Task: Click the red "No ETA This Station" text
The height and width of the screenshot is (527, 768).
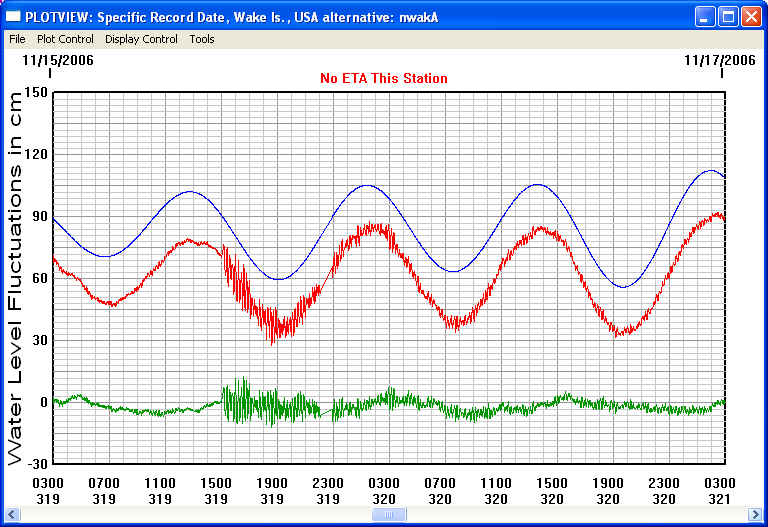Action: (384, 78)
